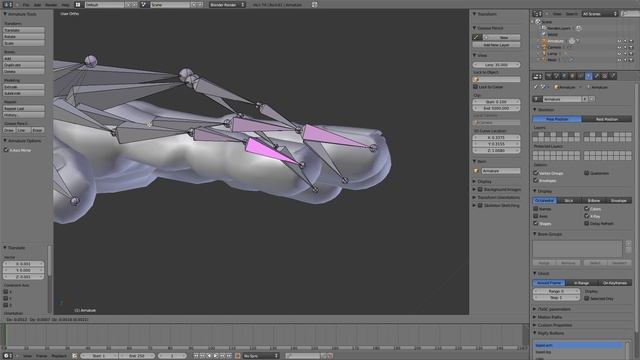Click the Rotate transform button
Image resolution: width=640 pixels, height=360 pixels.
tap(24, 36)
